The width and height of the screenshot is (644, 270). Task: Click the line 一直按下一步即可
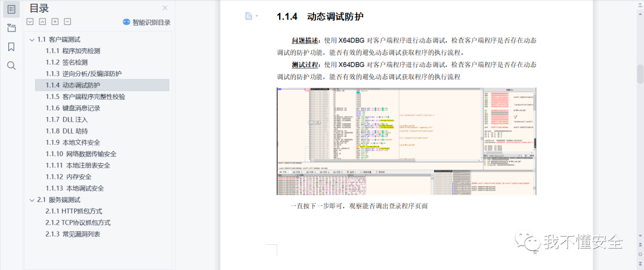[360, 206]
